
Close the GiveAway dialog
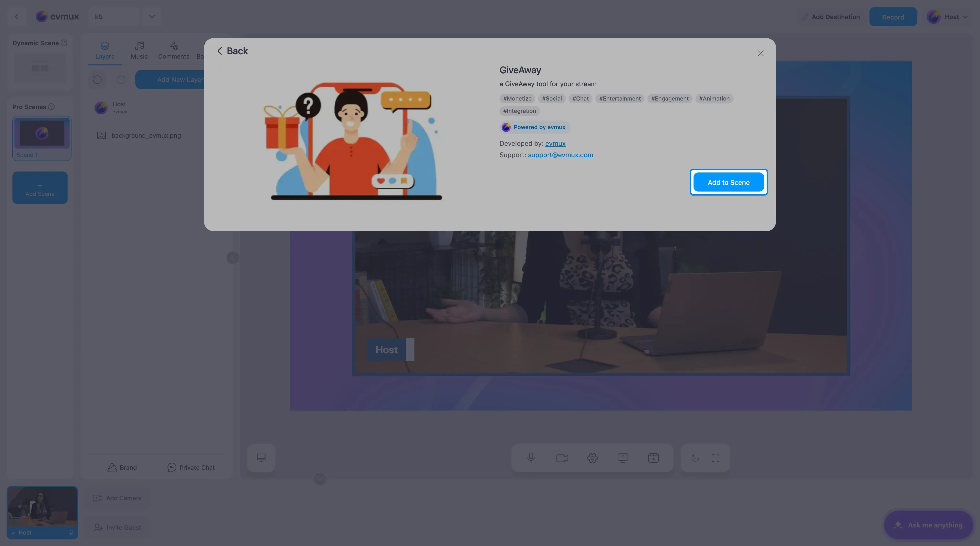click(x=760, y=53)
